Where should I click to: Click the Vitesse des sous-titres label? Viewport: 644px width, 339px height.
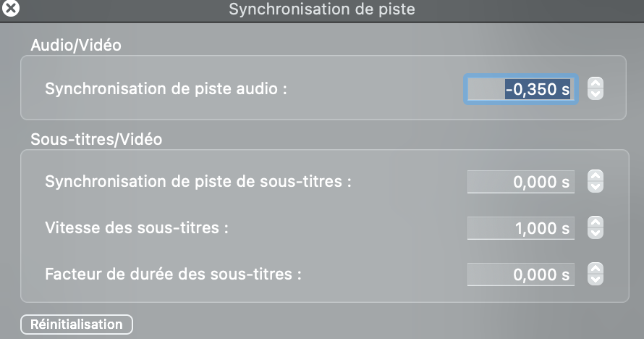(x=137, y=227)
